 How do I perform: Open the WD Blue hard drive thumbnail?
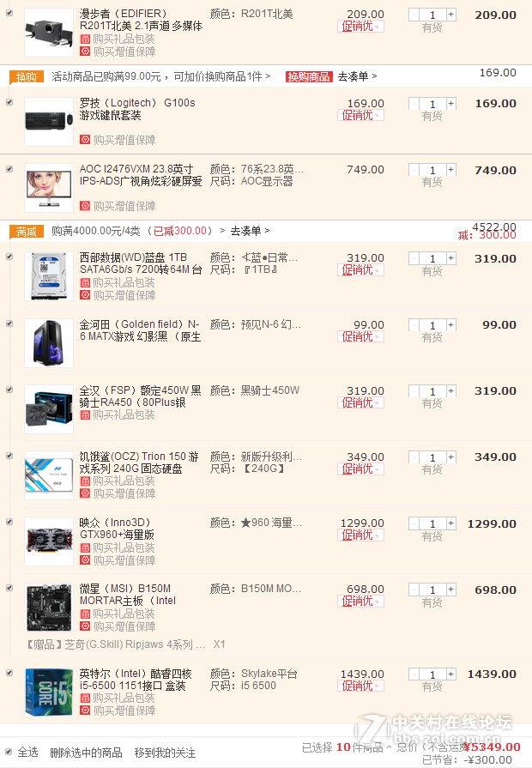tap(49, 276)
